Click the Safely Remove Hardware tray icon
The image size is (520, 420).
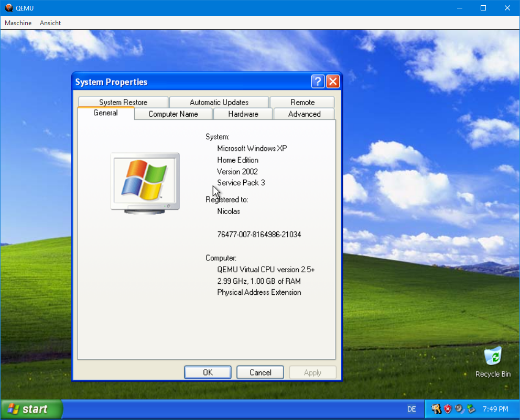(x=471, y=409)
